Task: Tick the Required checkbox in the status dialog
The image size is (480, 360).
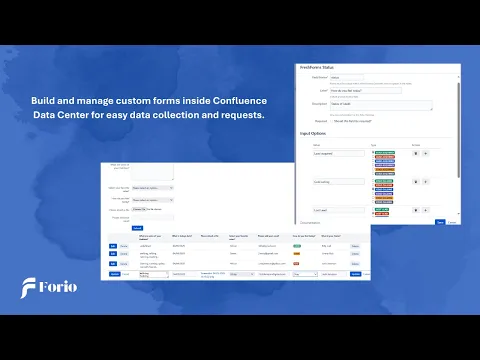Action: pyautogui.click(x=331, y=121)
